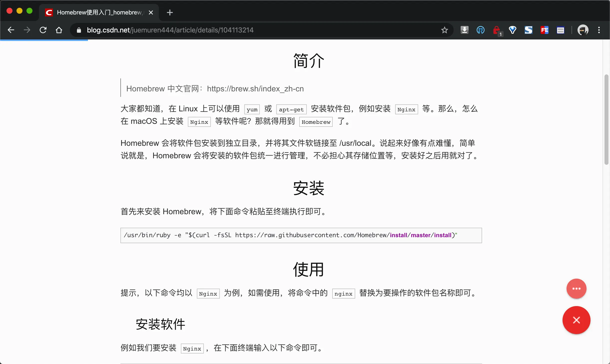Open the red lock extension with badge 1
The height and width of the screenshot is (364, 610).
pyautogui.click(x=497, y=30)
